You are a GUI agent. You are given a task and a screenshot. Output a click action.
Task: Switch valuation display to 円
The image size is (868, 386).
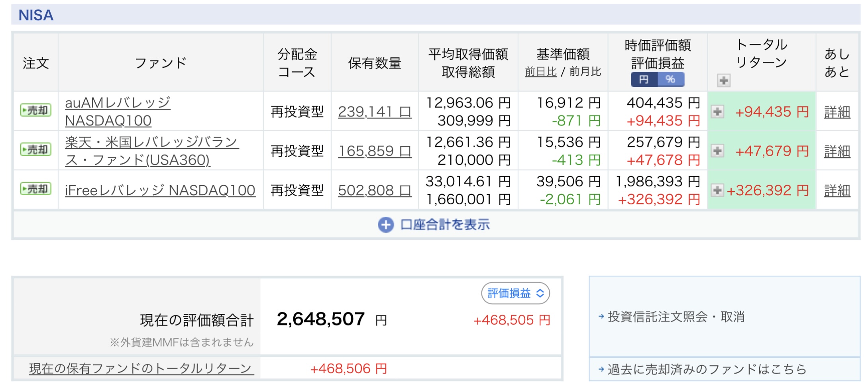(x=644, y=79)
